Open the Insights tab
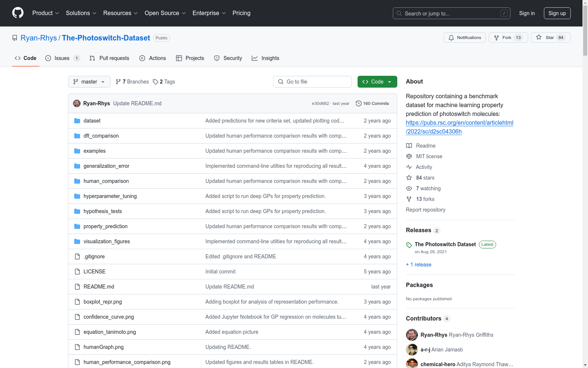The image size is (588, 368). (265, 58)
